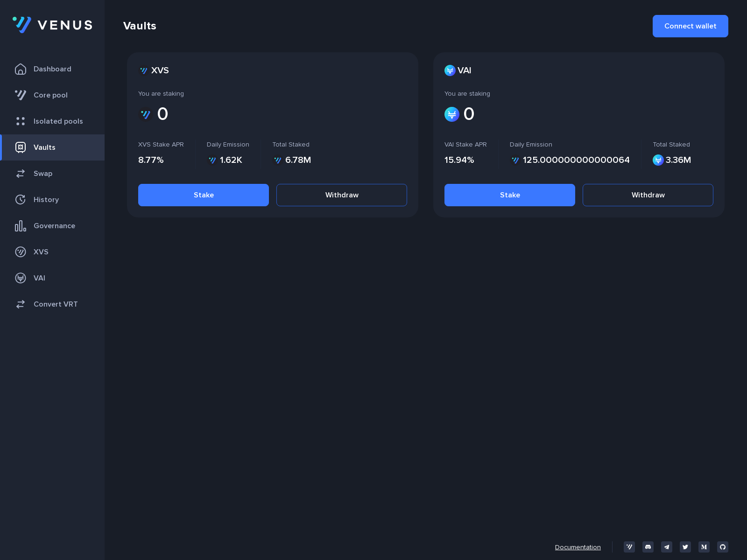Click the Swap arrows icon

click(21, 174)
